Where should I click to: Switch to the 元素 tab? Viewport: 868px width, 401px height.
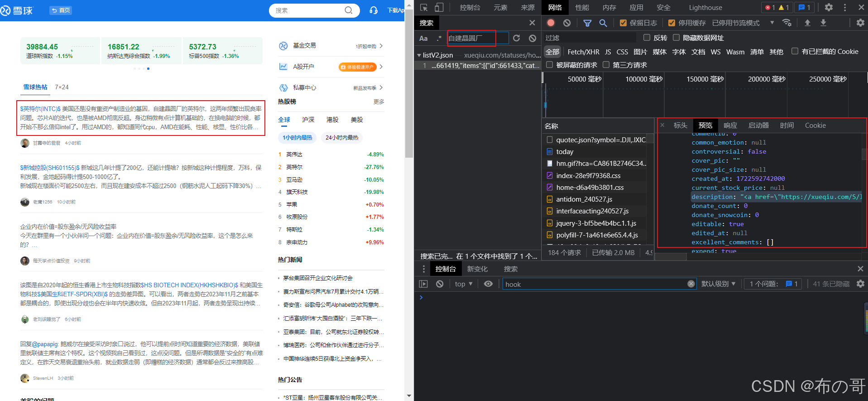(500, 7)
